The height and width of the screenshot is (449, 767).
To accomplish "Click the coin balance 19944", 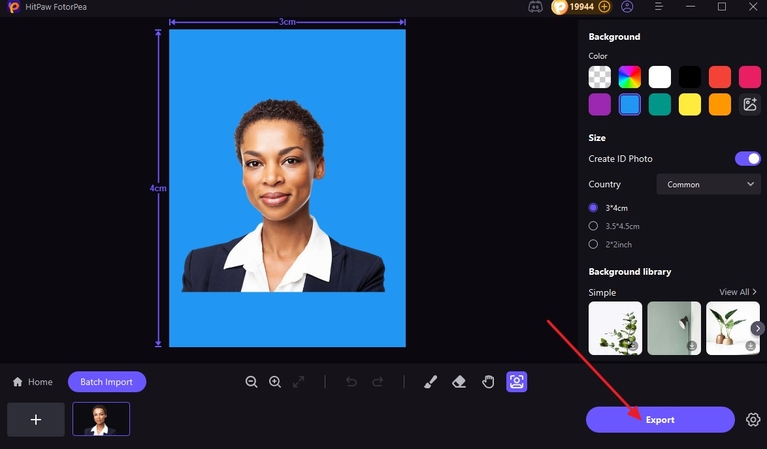I will point(582,7).
